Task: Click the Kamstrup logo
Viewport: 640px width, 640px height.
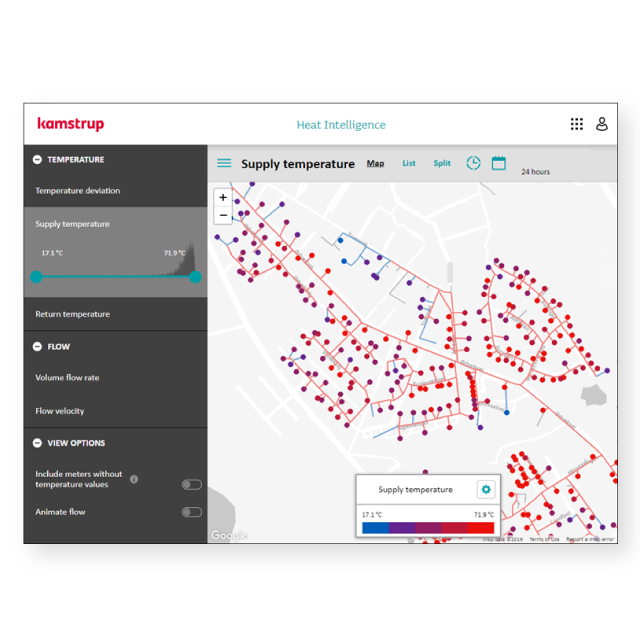Action: (70, 124)
